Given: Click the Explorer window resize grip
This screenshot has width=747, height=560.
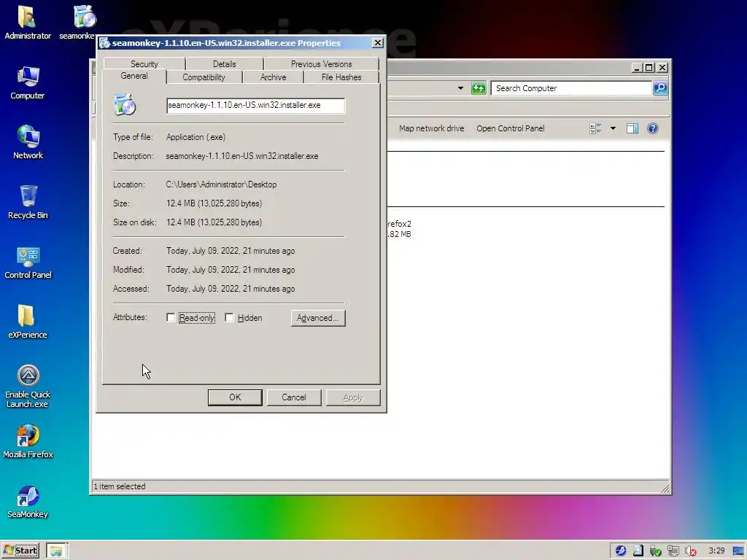Looking at the screenshot, I should pyautogui.click(x=665, y=488).
